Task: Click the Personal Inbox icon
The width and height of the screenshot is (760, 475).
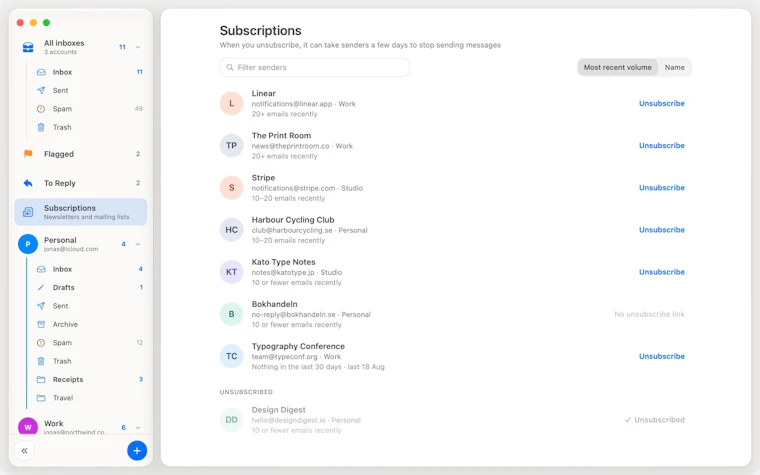Action: click(41, 269)
